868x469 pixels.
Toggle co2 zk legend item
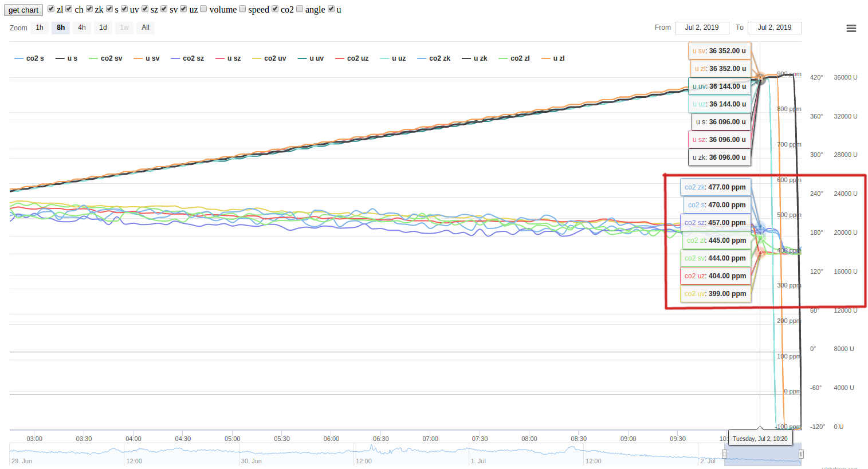click(434, 58)
